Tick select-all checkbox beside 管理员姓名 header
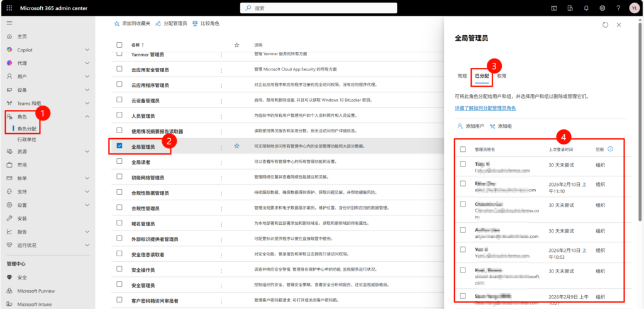The height and width of the screenshot is (309, 644). tap(463, 149)
